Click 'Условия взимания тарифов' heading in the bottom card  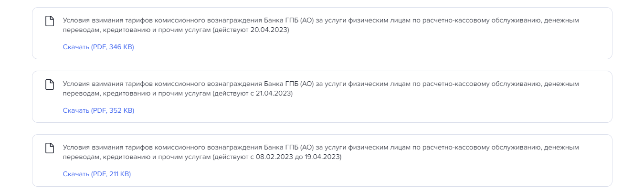pyautogui.click(x=107, y=147)
